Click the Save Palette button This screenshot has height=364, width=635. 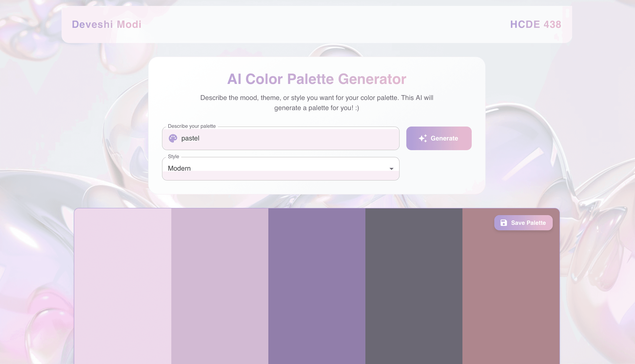[523, 223]
